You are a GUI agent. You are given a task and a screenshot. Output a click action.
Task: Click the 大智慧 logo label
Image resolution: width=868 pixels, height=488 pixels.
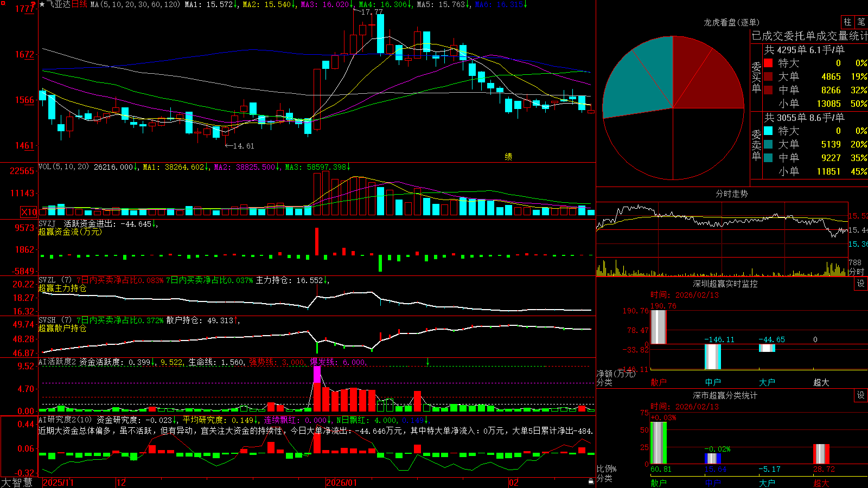coord(17,483)
